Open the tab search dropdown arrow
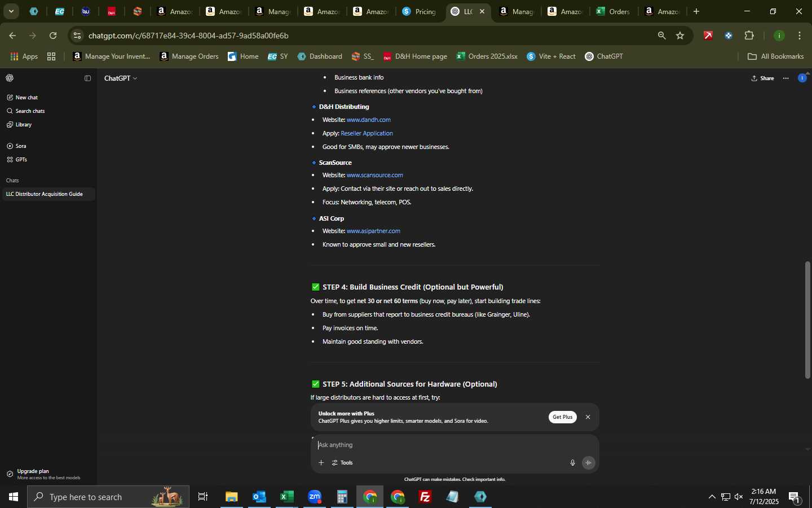812x508 pixels. 11,11
